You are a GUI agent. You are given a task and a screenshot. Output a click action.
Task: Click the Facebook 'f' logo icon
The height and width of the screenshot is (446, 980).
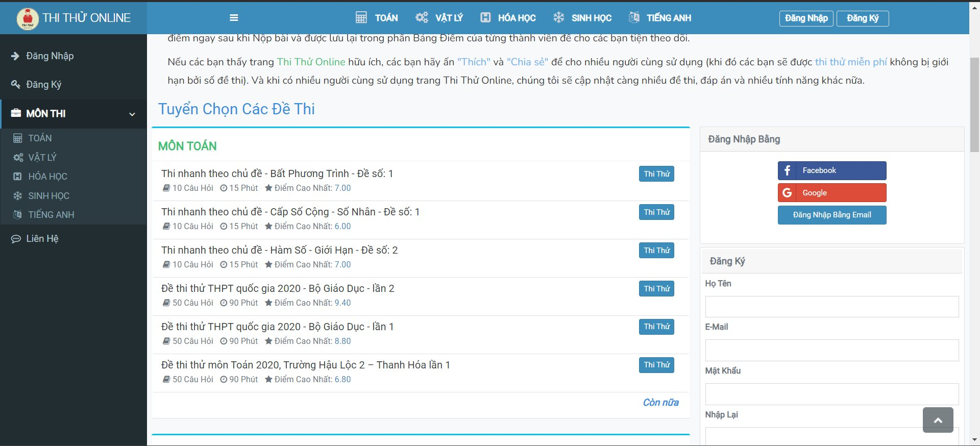pos(787,170)
